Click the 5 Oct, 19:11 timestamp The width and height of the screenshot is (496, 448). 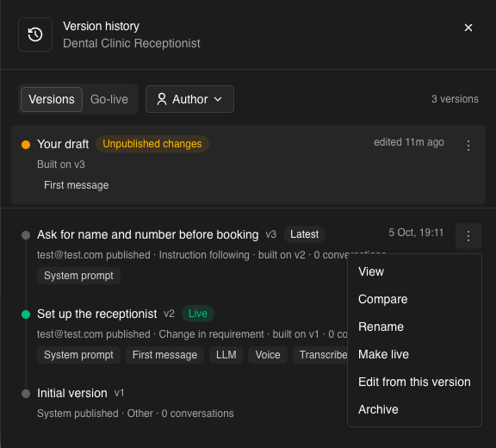point(416,233)
